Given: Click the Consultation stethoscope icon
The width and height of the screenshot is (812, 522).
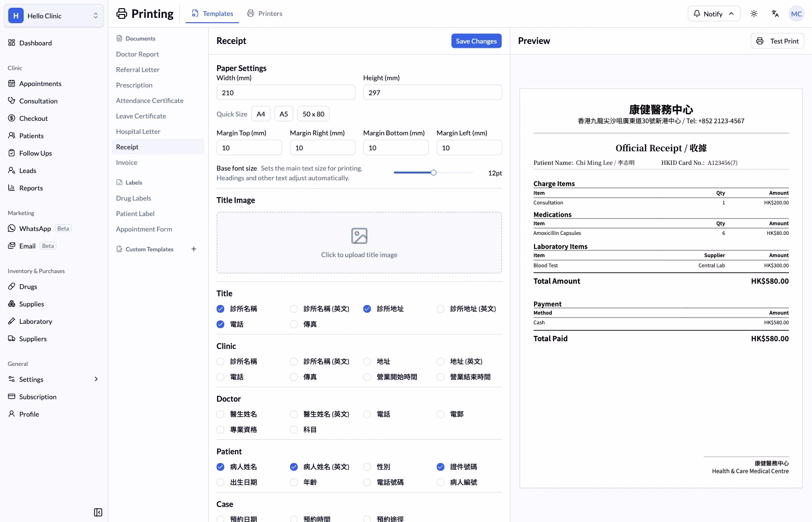Looking at the screenshot, I should (x=12, y=101).
